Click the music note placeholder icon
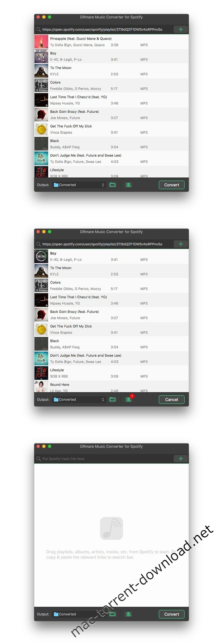Screen dimensions: 223x644 pos(111,528)
